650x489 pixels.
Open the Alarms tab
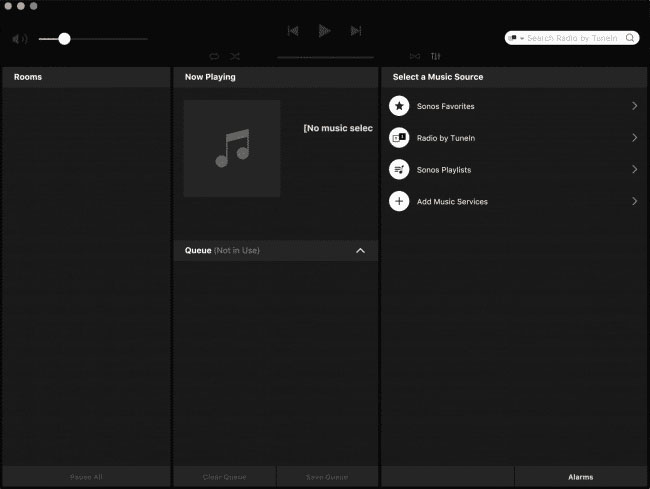[580, 477]
